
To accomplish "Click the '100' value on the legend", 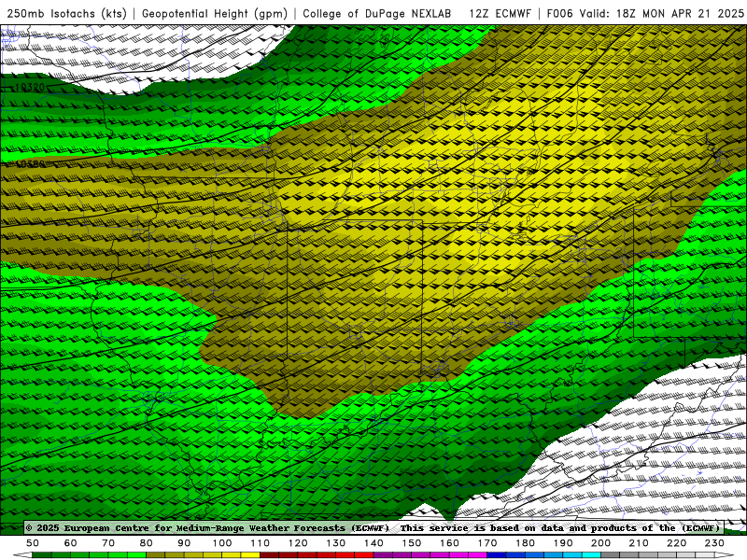I will [x=222, y=543].
